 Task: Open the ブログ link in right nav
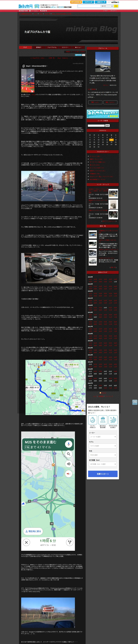pyautogui.click(x=106, y=11)
